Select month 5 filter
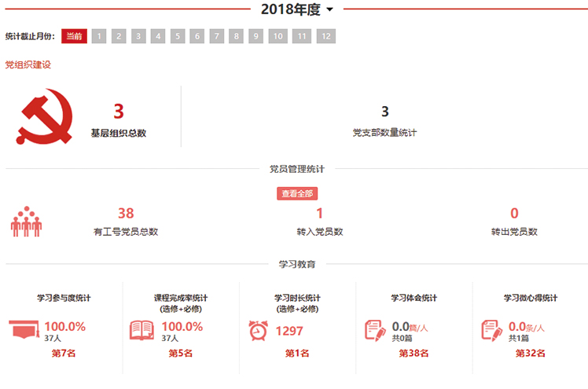Screen dimensions: 588x389 (178, 36)
